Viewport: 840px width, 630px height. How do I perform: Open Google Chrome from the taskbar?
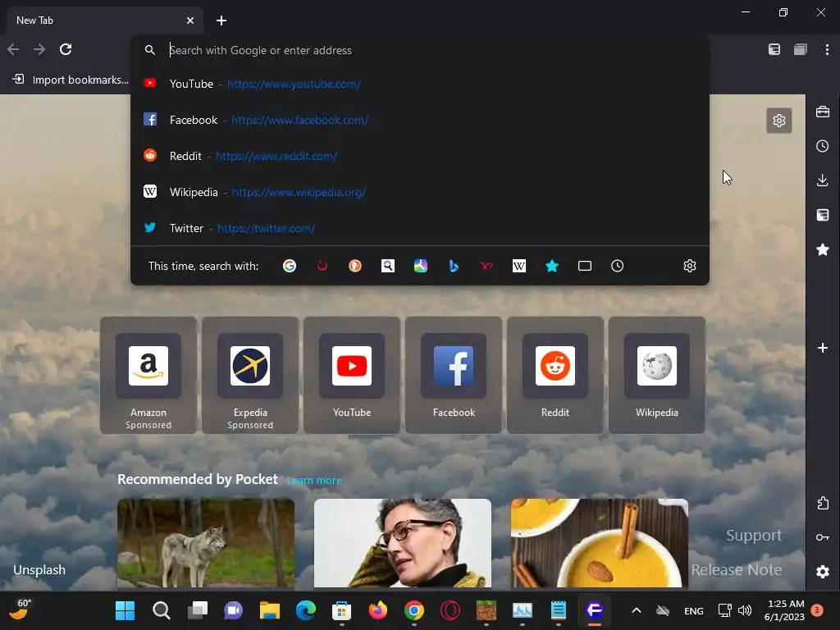click(414, 610)
